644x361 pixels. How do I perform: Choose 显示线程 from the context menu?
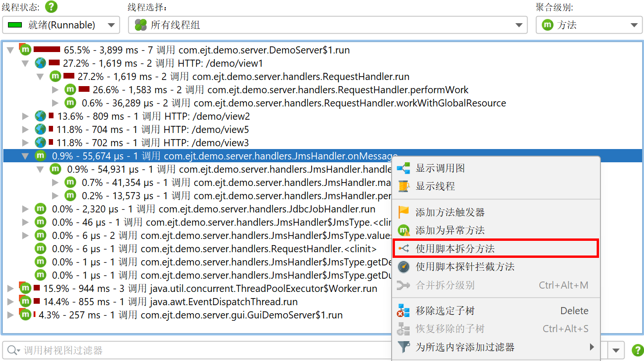click(496, 186)
